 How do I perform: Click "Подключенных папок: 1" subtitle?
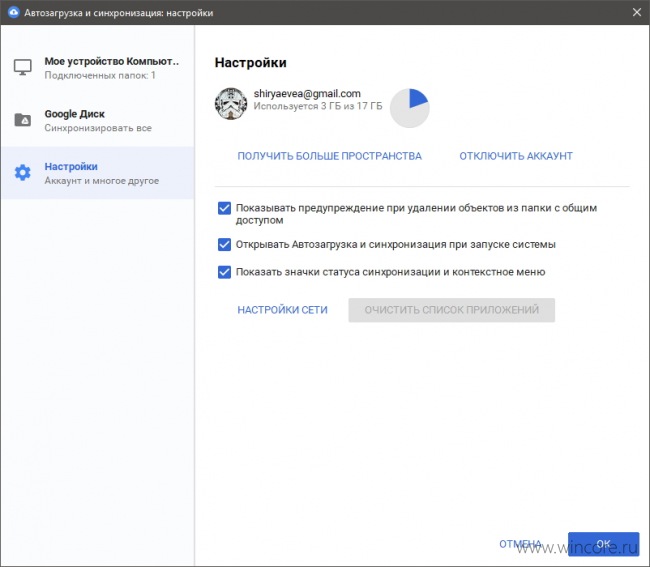(x=100, y=75)
